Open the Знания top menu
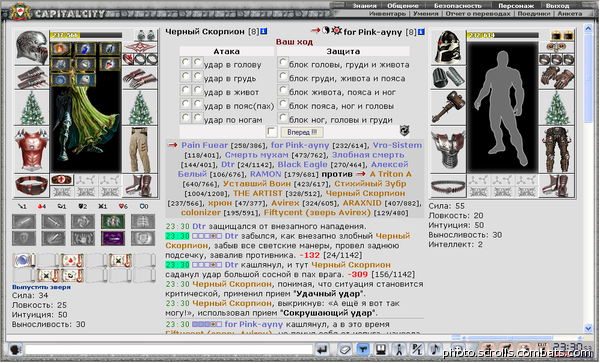 [x=364, y=5]
